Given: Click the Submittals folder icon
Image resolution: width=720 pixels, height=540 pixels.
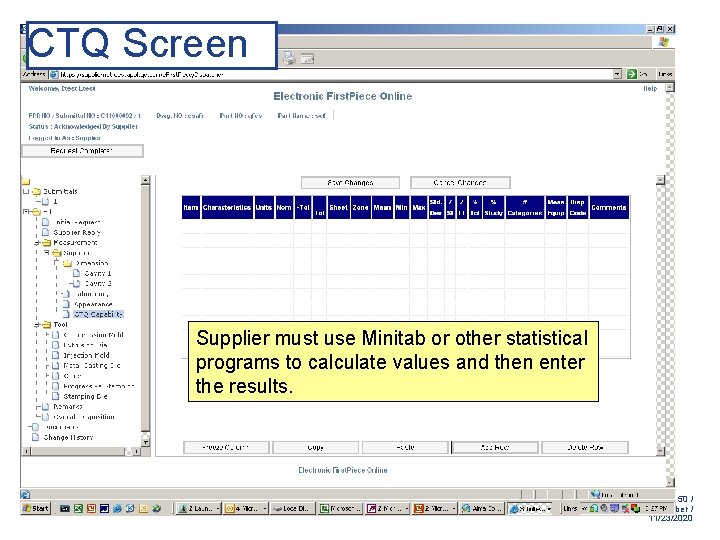Looking at the screenshot, I should [x=37, y=191].
